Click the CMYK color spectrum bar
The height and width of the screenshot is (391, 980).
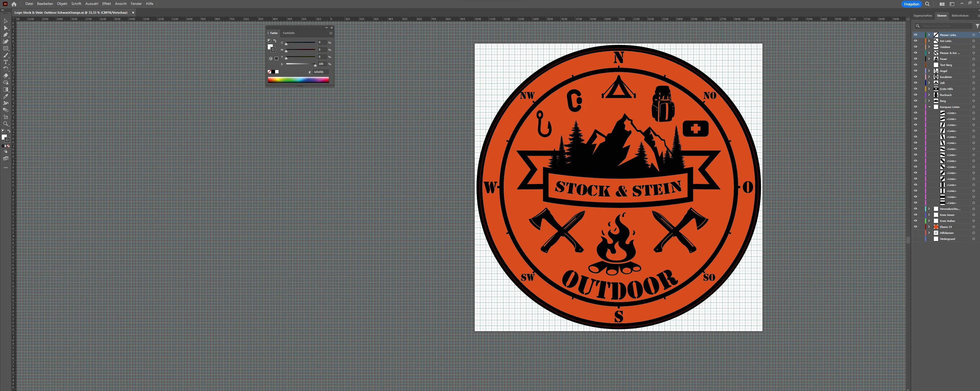[x=298, y=79]
